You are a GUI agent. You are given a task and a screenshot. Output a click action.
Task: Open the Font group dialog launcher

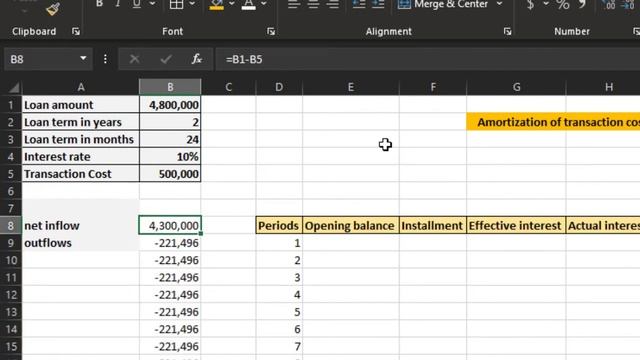pyautogui.click(x=271, y=31)
